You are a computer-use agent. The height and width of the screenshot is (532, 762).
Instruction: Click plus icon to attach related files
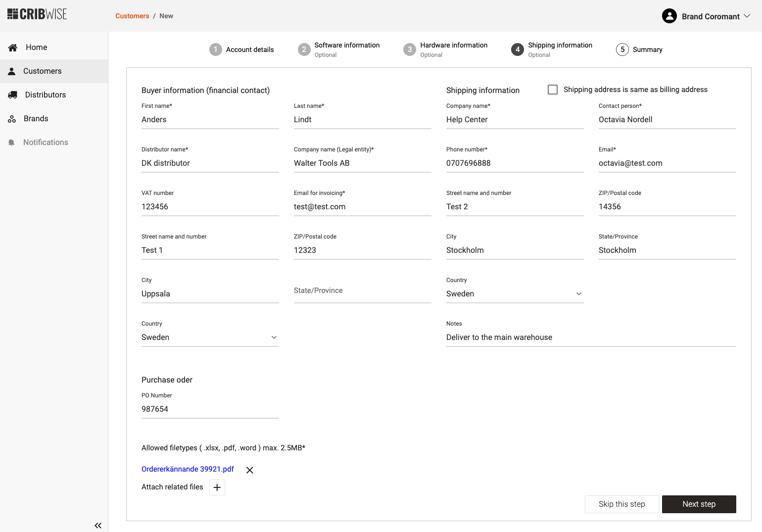tap(217, 487)
